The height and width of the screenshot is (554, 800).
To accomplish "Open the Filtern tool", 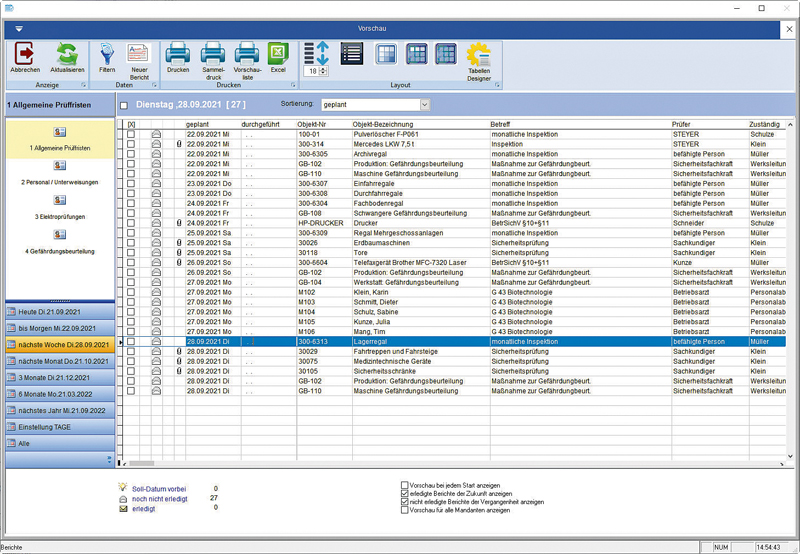I will click(x=107, y=54).
